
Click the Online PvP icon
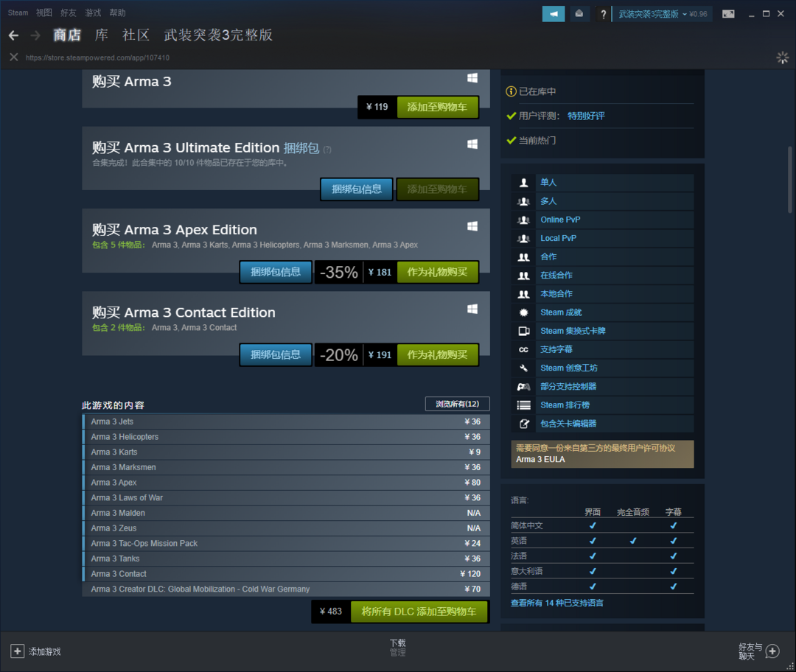click(523, 220)
